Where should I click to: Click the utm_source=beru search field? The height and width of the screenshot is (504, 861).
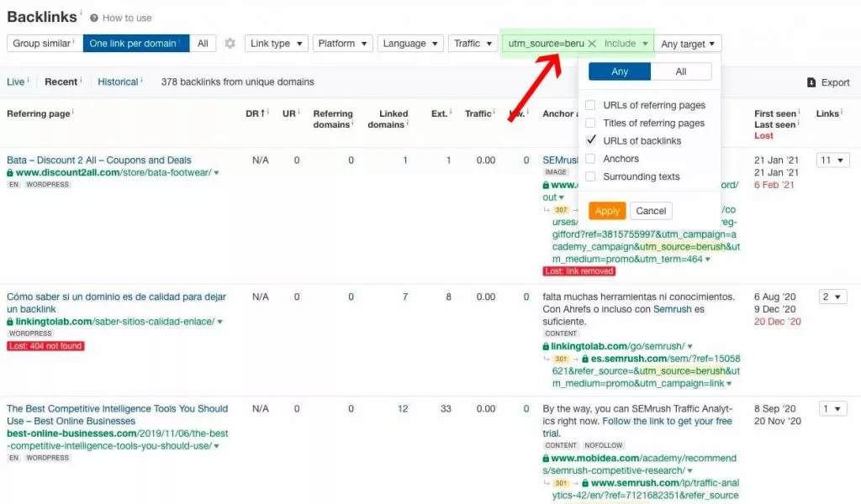546,44
